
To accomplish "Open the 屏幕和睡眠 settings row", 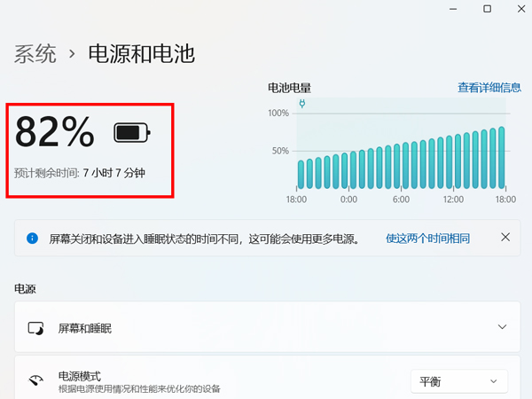I will click(266, 328).
